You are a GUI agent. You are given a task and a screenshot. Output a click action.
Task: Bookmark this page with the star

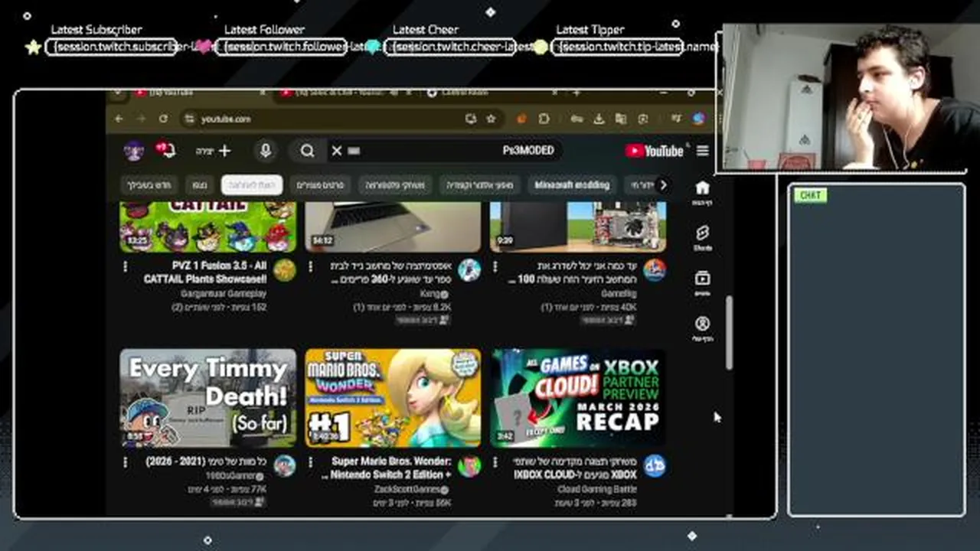(491, 119)
